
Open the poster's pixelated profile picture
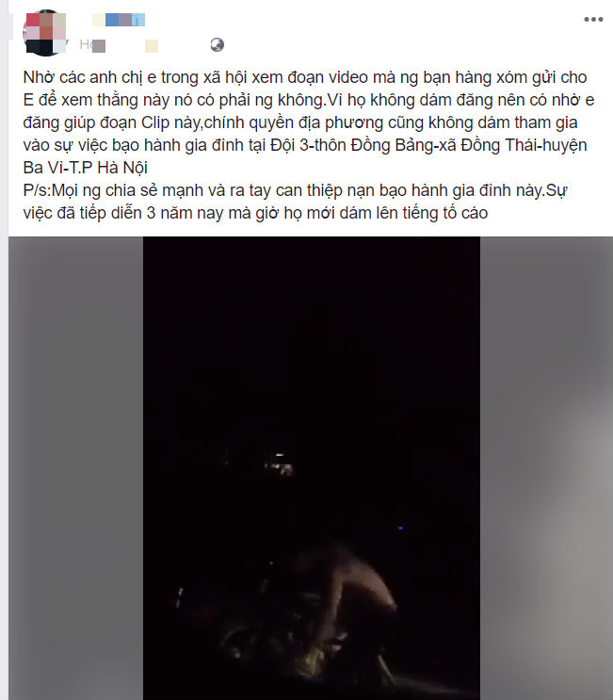tap(44, 33)
